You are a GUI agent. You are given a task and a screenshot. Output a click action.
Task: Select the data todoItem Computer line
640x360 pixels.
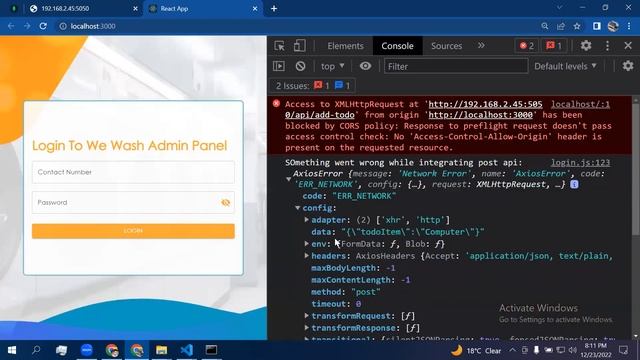(x=398, y=232)
